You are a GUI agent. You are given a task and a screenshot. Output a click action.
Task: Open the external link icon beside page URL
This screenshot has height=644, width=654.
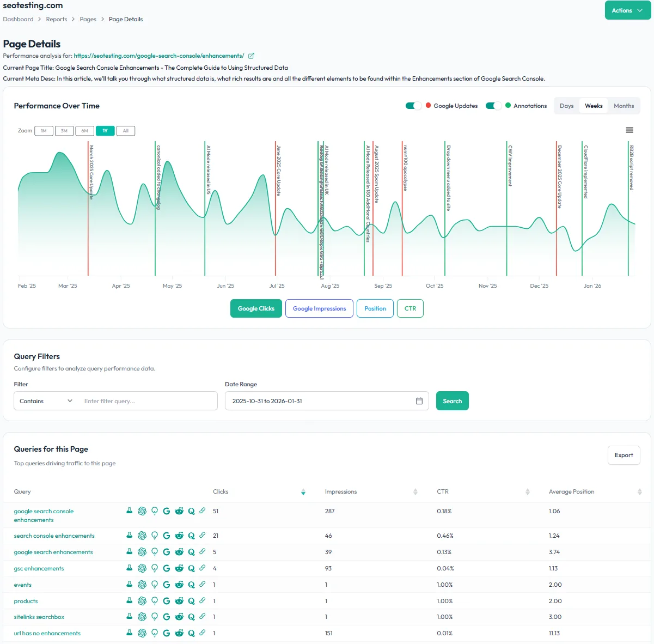[251, 56]
